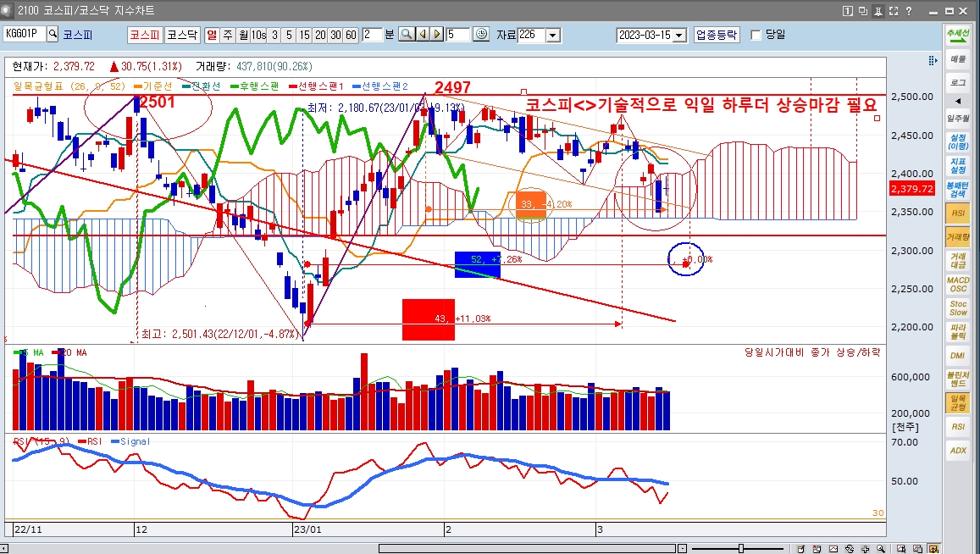Click the field showing 5 after arrows

point(458,35)
